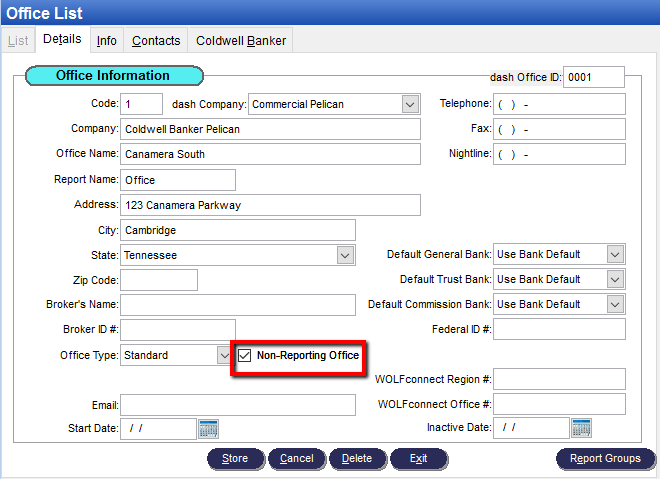Focus the Email input field
The height and width of the screenshot is (479, 660).
click(x=238, y=405)
